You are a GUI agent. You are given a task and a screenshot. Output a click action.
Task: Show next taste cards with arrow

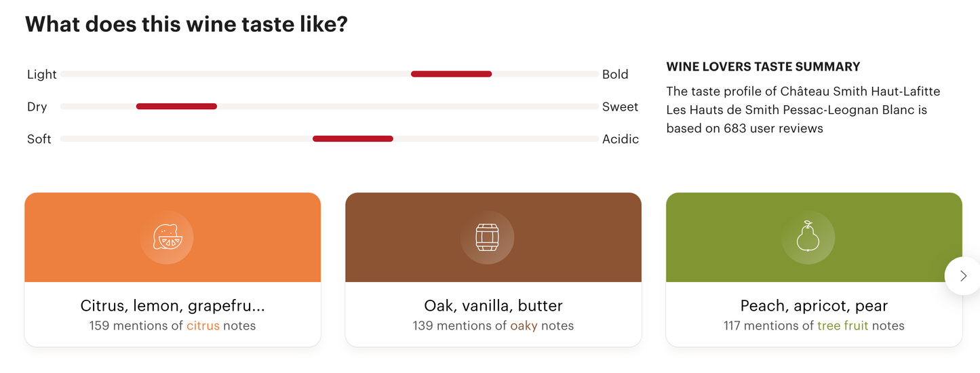(963, 275)
